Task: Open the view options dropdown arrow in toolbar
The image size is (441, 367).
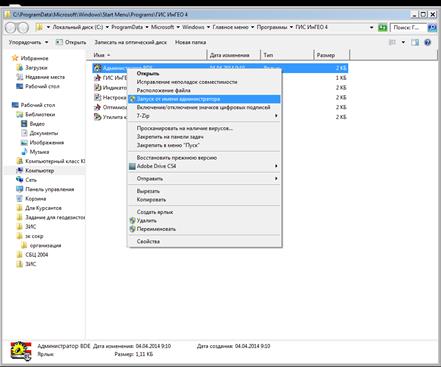Action: pyautogui.click(x=403, y=42)
